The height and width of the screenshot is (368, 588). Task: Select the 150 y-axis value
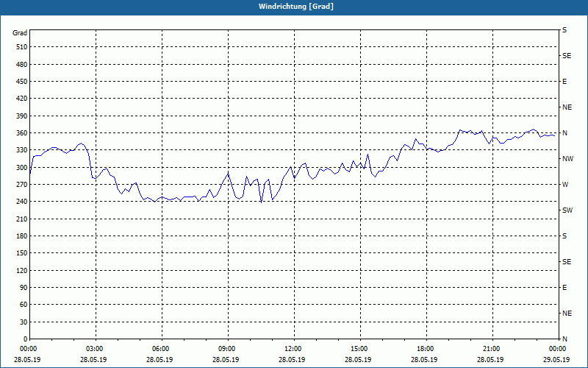click(x=22, y=253)
